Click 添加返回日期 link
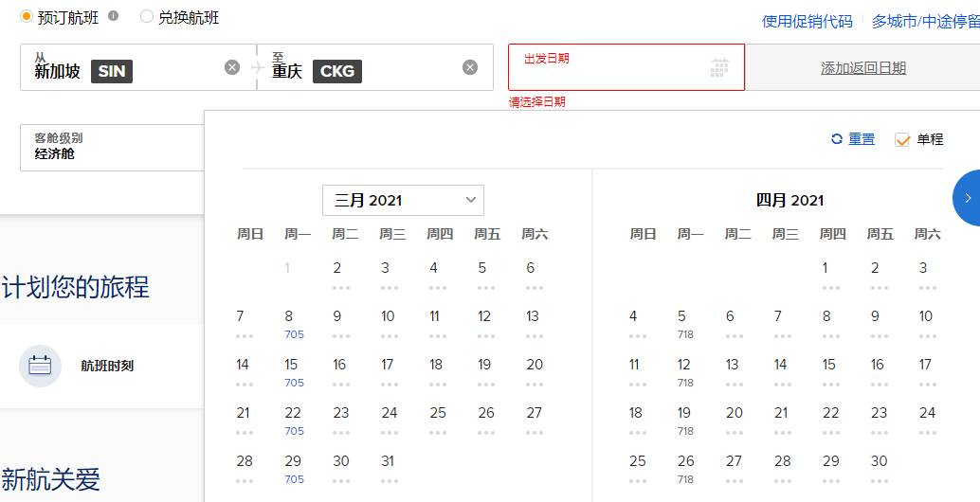 (x=863, y=68)
